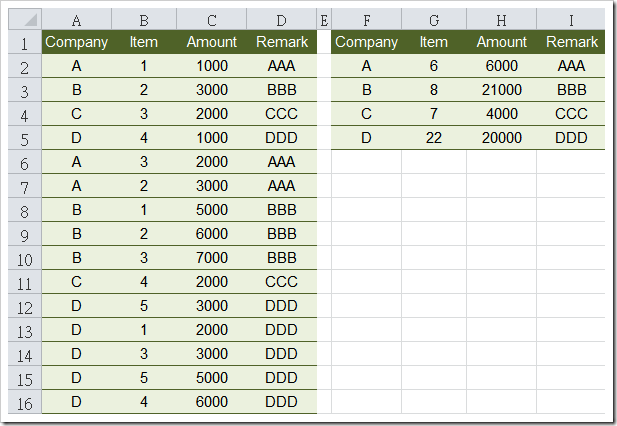Select cell with 20000 amount
Image resolution: width=617 pixels, height=426 pixels.
[501, 138]
